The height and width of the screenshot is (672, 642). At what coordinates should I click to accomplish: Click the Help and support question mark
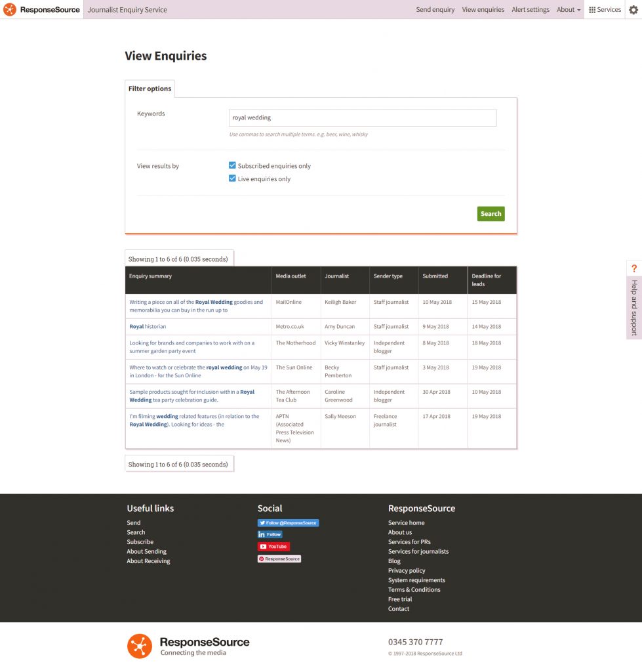[634, 268]
